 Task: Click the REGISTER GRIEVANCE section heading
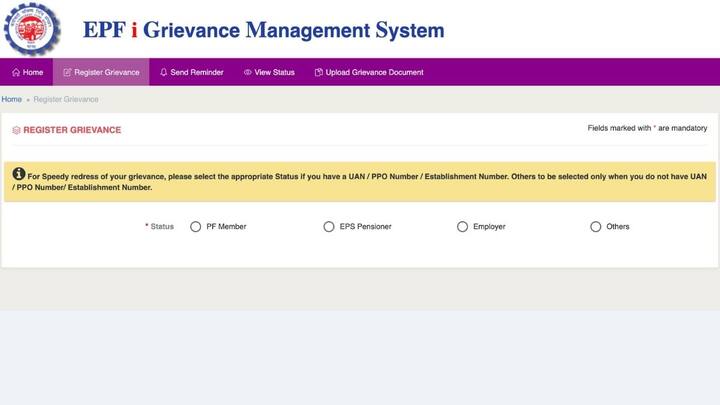click(72, 130)
